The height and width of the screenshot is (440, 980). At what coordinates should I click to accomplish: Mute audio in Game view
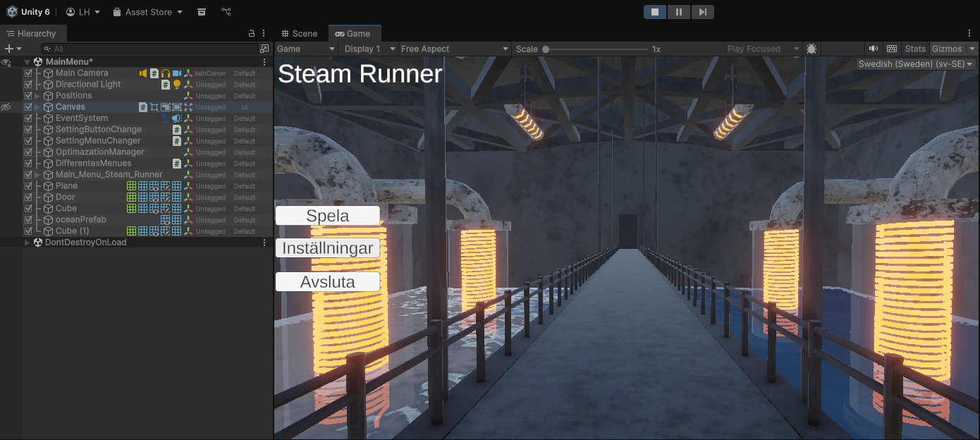[874, 49]
